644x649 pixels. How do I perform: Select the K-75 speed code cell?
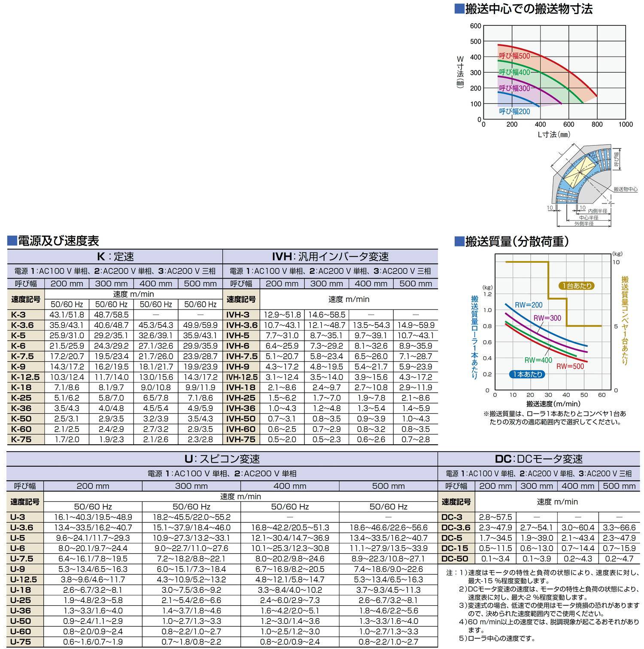click(x=26, y=440)
